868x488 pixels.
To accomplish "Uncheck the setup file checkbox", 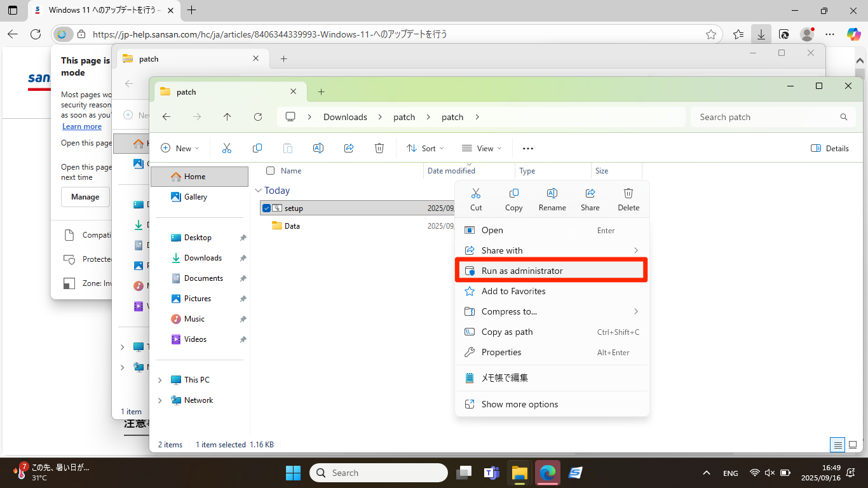I will click(267, 208).
